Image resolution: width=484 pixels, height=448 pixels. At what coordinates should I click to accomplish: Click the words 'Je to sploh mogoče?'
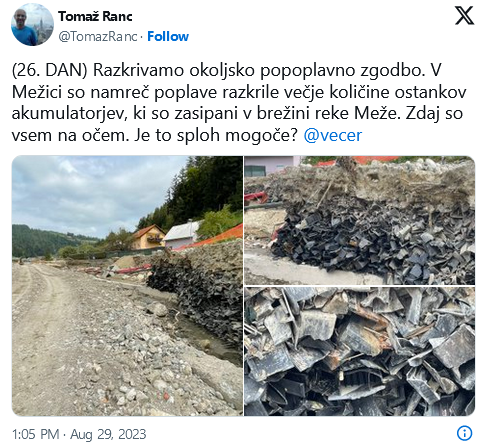215,135
